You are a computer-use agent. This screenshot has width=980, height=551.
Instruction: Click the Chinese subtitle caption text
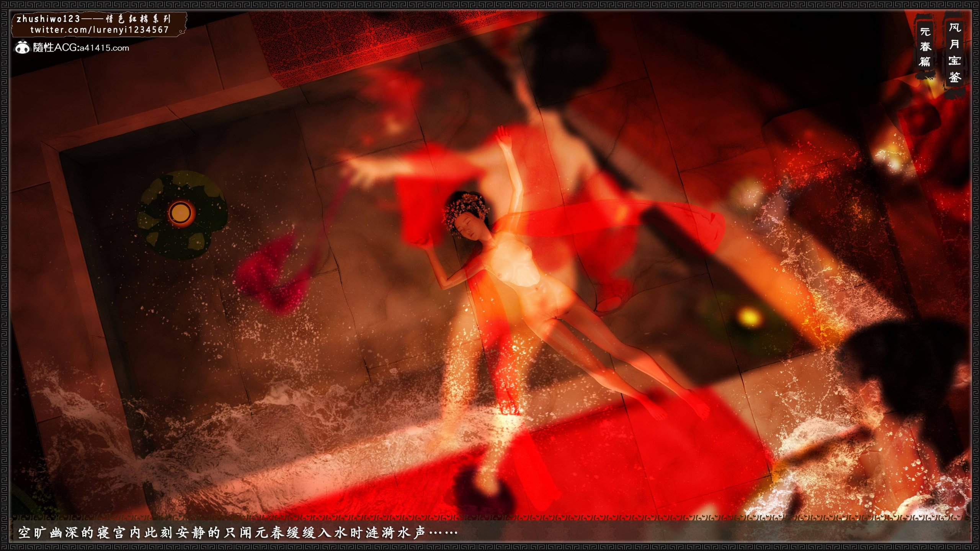[237, 533]
